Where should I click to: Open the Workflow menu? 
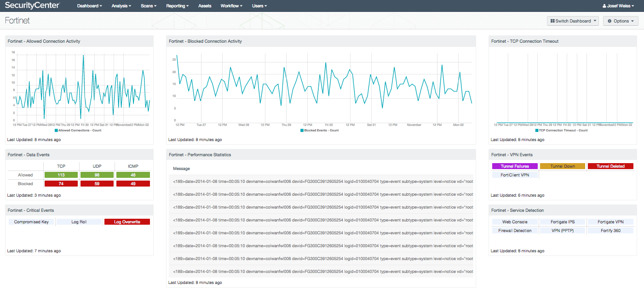[231, 6]
